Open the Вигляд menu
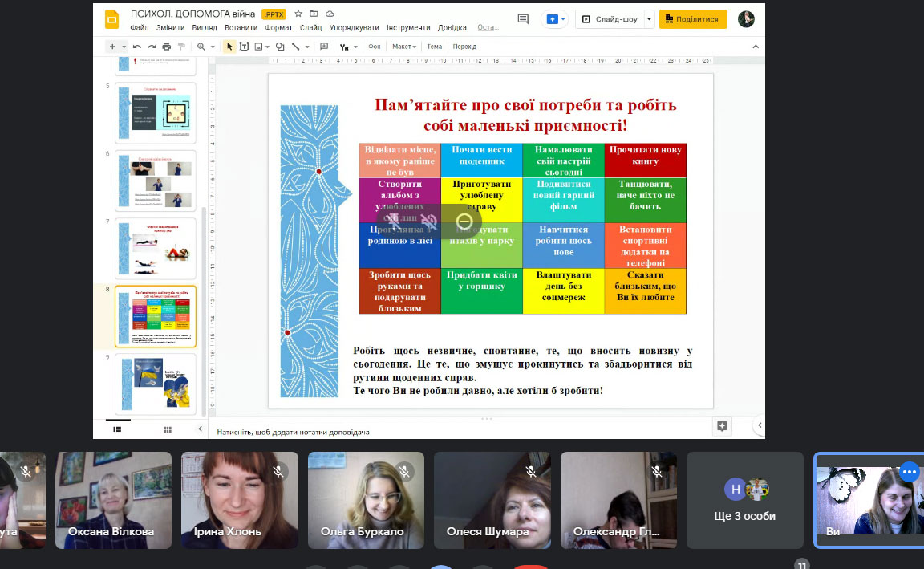The height and width of the screenshot is (569, 924). point(205,28)
